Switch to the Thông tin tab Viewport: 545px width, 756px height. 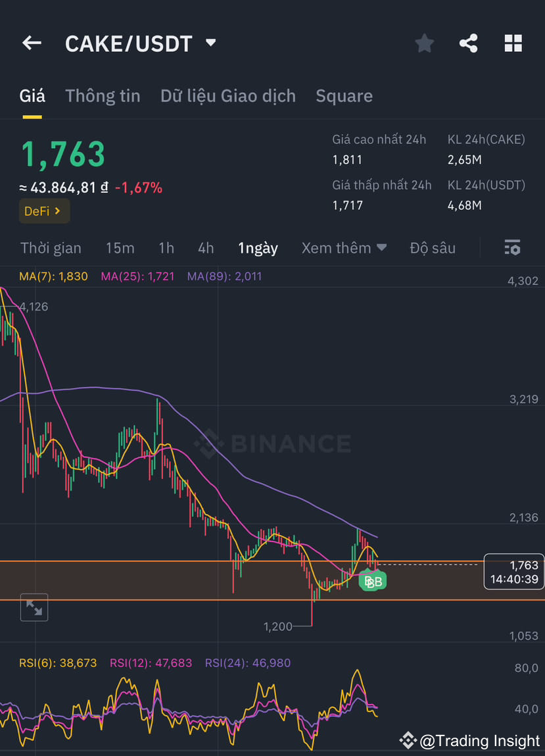(x=103, y=96)
